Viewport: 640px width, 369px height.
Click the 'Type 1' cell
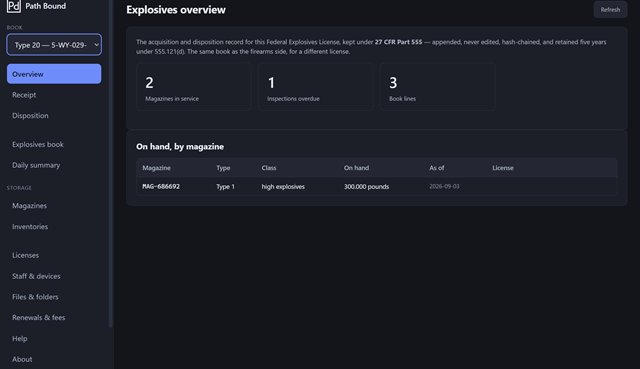(x=225, y=187)
